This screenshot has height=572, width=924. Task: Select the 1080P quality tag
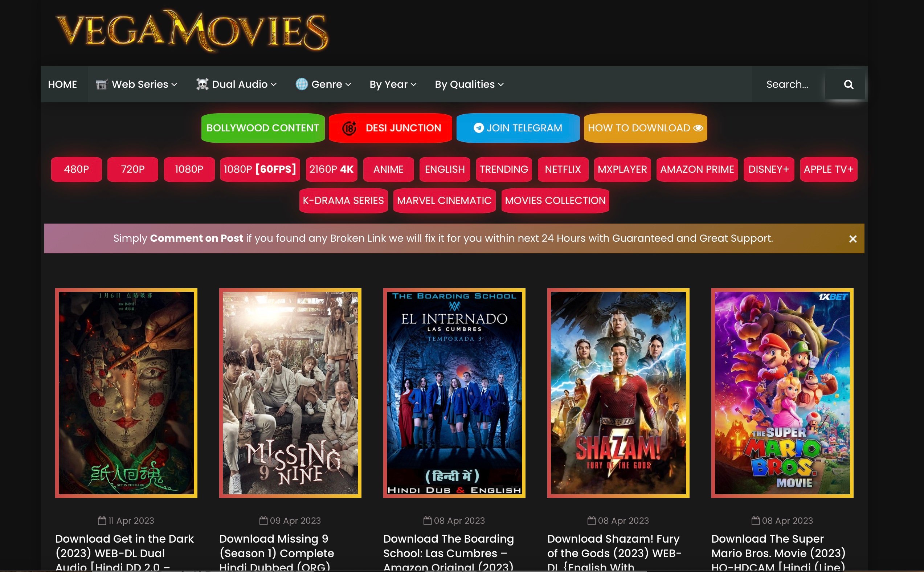[189, 169]
